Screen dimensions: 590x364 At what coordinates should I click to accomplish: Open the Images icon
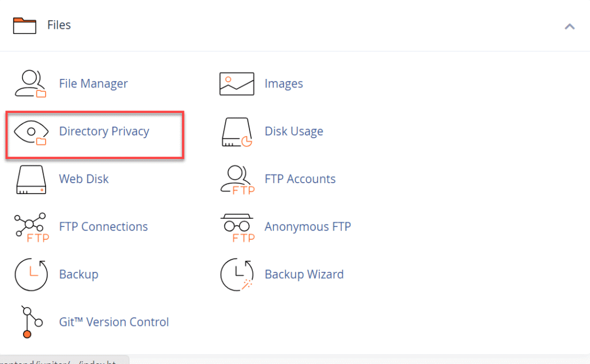tap(237, 84)
